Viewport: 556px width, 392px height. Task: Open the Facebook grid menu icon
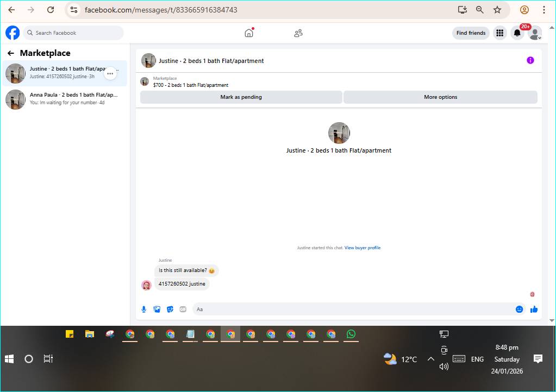pyautogui.click(x=499, y=33)
